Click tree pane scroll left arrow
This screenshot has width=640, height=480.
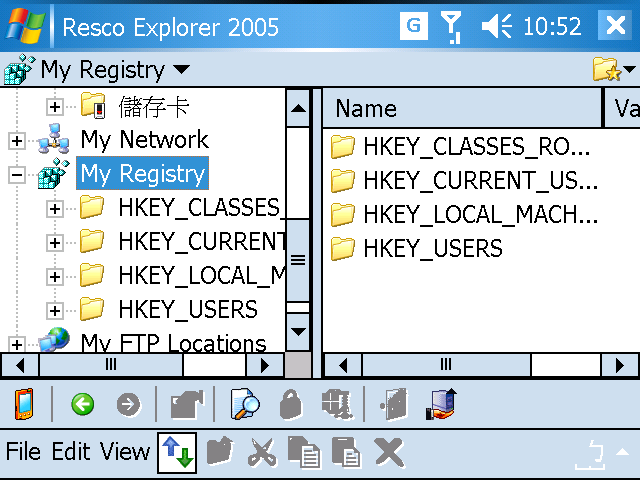[20, 365]
